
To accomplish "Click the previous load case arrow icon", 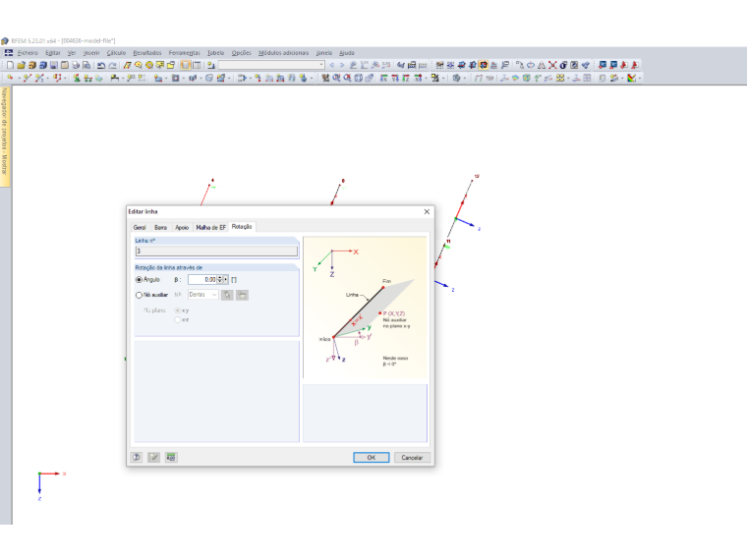I will [332, 65].
